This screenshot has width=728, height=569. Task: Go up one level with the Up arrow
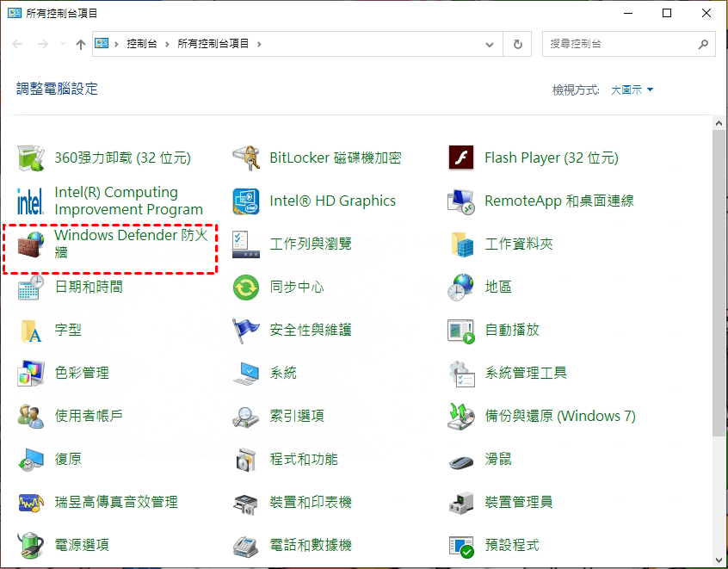(x=81, y=44)
